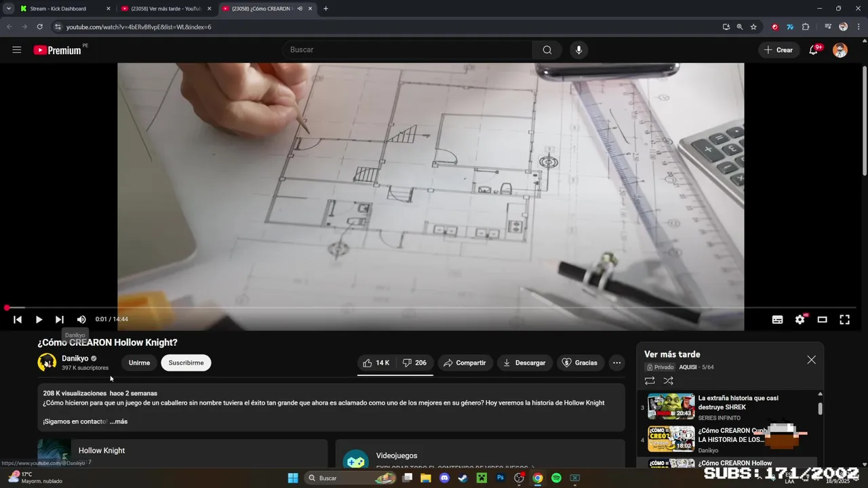Like the video with 14 K

376,363
